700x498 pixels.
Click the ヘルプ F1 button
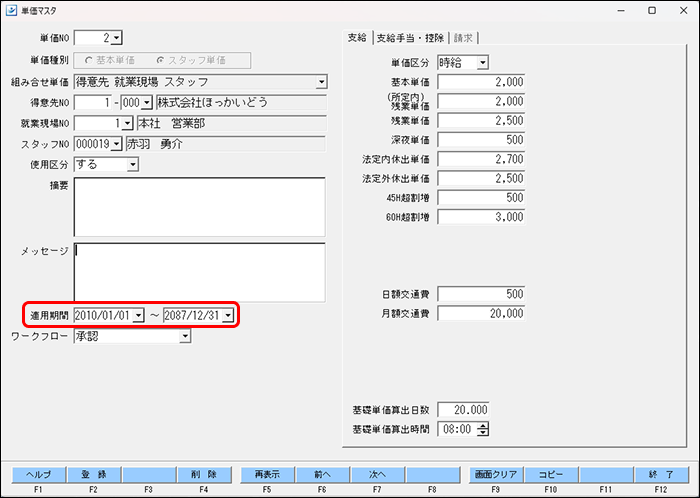click(x=39, y=475)
